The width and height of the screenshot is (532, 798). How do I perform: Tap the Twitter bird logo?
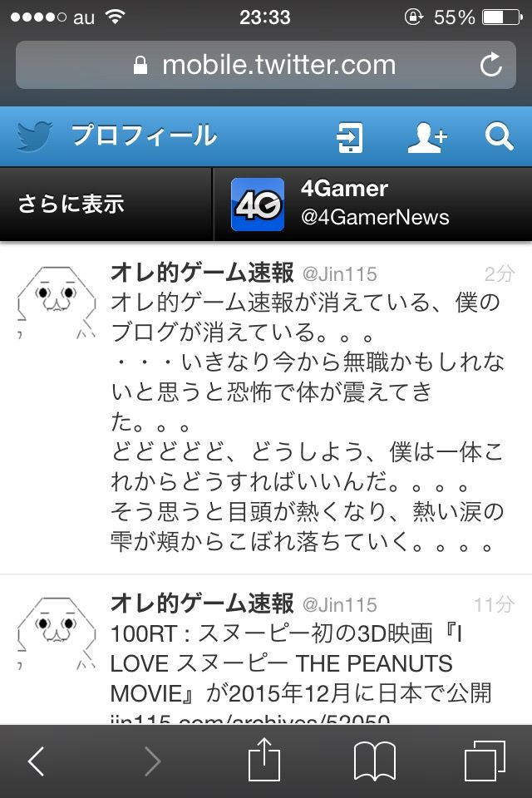(34, 135)
